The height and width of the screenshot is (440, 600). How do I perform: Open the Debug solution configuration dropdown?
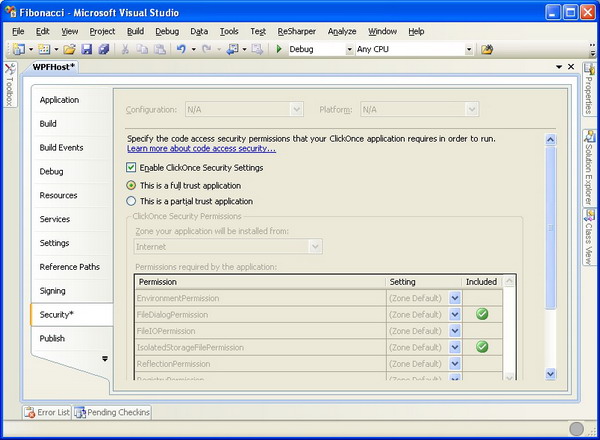pyautogui.click(x=349, y=49)
